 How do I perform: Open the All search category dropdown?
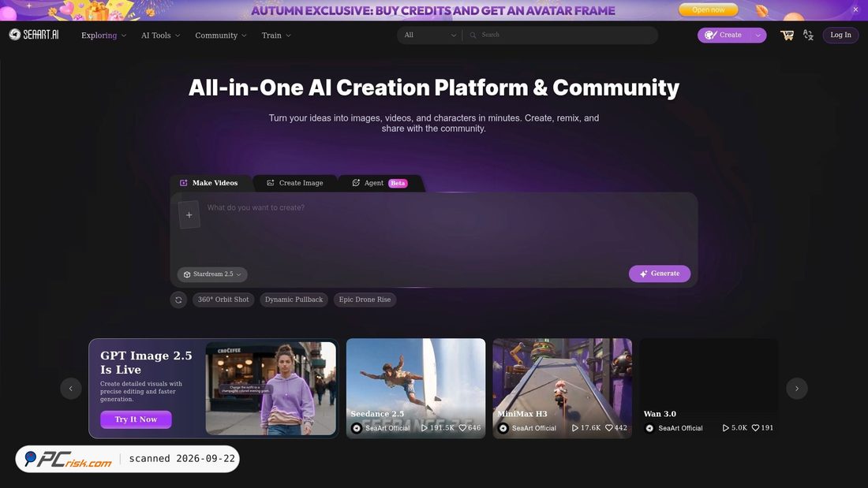pyautogui.click(x=430, y=35)
